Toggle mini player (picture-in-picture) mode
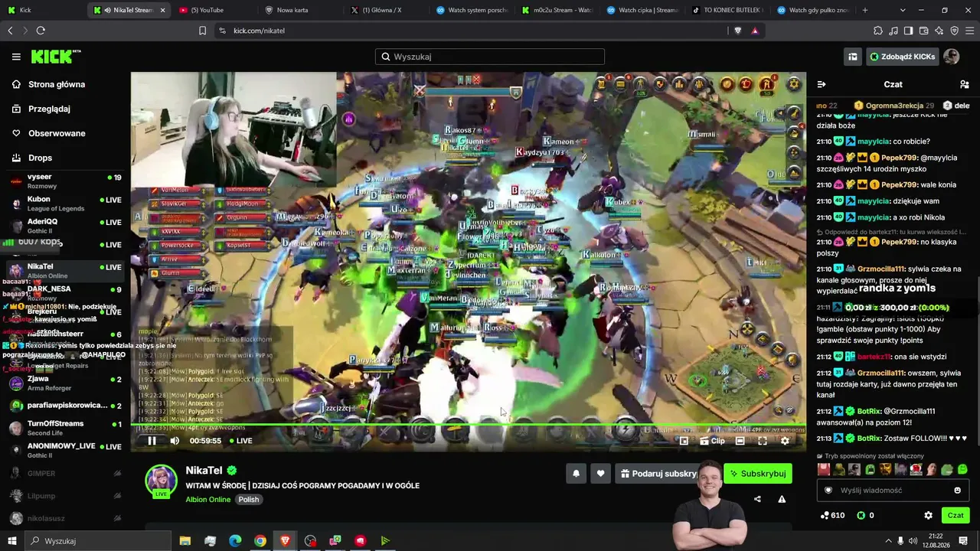This screenshot has width=980, height=551. pyautogui.click(x=684, y=441)
